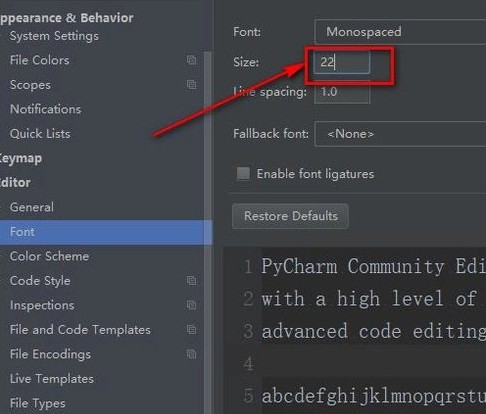This screenshot has width=486, height=414.
Task: Select the Appearance & Behavior heading
Action: (67, 18)
